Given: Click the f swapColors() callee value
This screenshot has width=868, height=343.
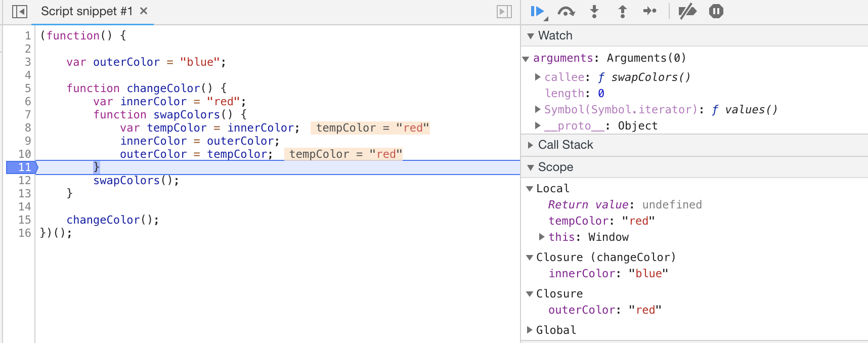Looking at the screenshot, I should click(644, 77).
